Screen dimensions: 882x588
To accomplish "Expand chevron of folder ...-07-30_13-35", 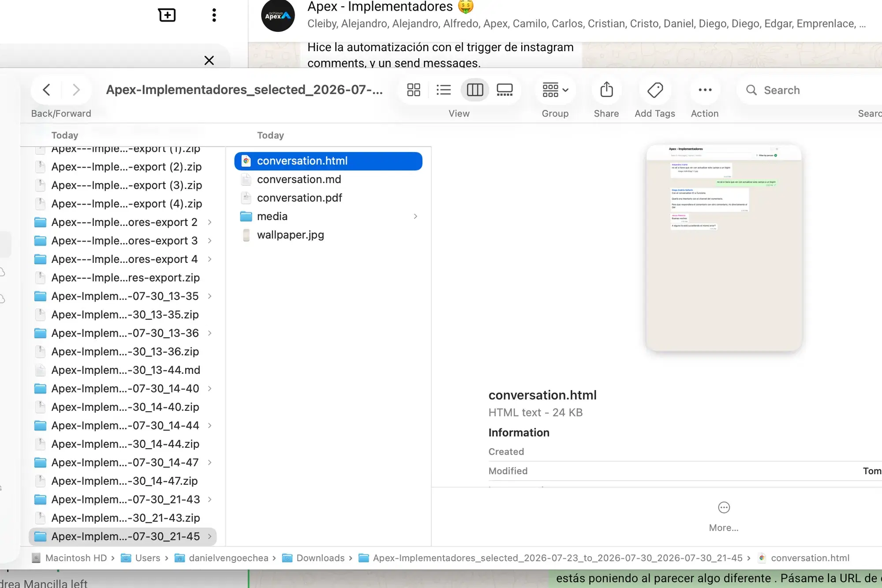I will click(x=210, y=296).
